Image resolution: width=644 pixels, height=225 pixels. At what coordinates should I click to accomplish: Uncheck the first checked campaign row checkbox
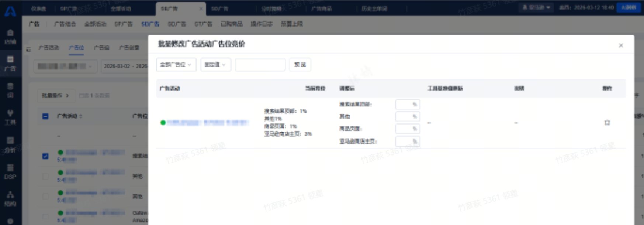click(x=45, y=156)
